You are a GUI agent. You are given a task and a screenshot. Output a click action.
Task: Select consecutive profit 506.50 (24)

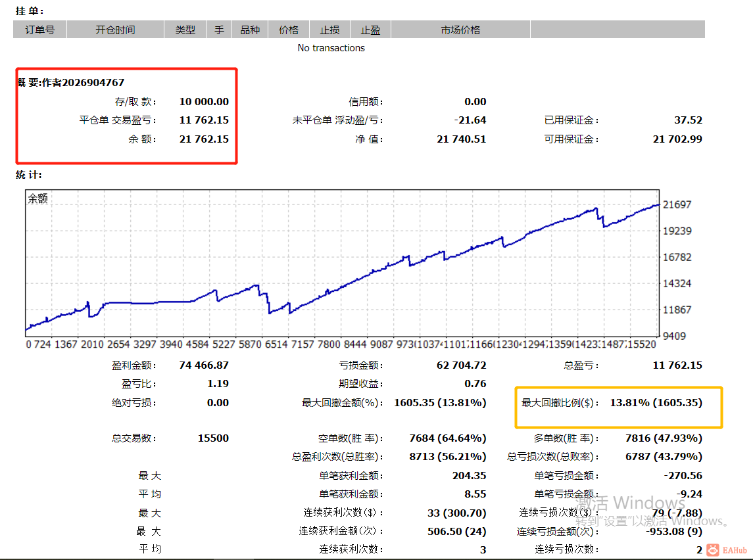tap(456, 532)
